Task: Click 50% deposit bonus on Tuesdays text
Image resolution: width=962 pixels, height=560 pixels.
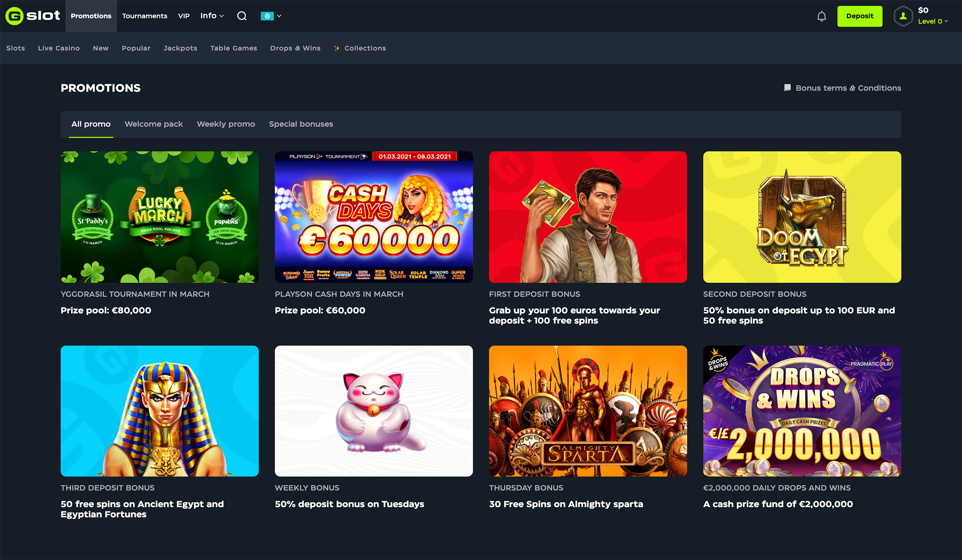Action: (x=349, y=504)
